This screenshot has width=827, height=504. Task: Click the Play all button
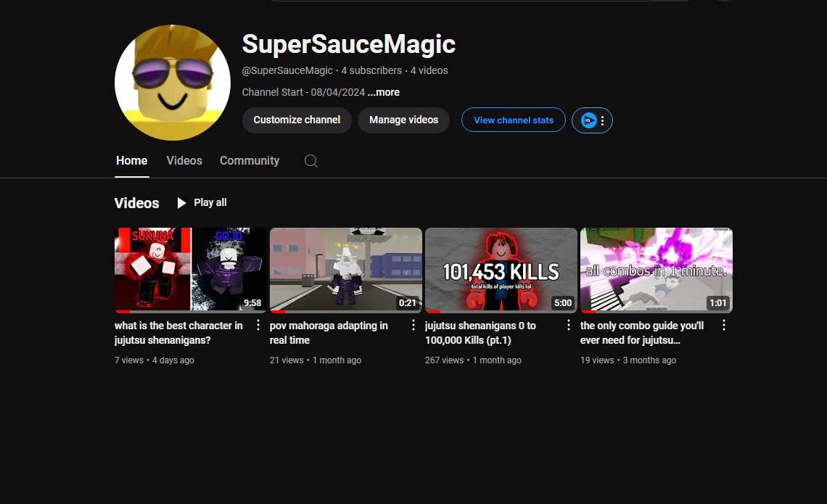[x=202, y=202]
